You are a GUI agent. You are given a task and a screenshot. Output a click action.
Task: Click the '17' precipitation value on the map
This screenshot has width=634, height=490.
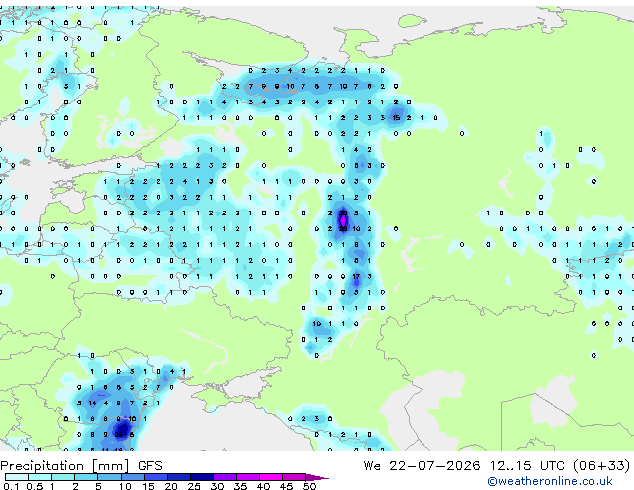tap(356, 277)
